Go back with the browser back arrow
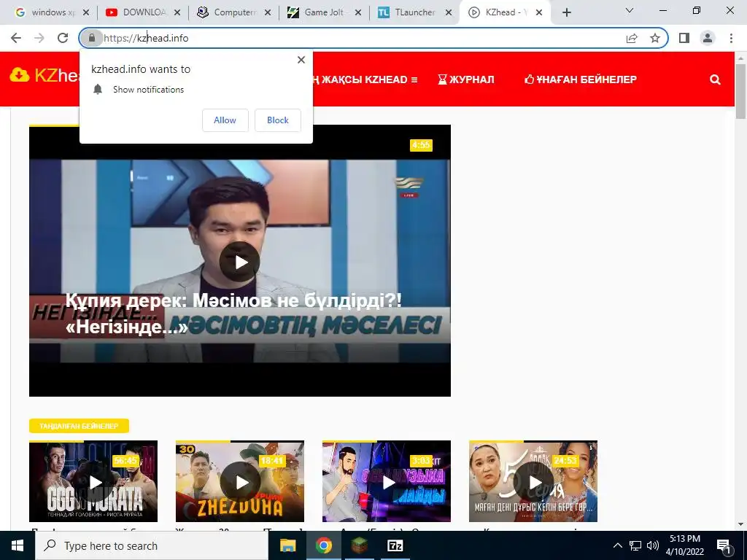 click(x=16, y=38)
